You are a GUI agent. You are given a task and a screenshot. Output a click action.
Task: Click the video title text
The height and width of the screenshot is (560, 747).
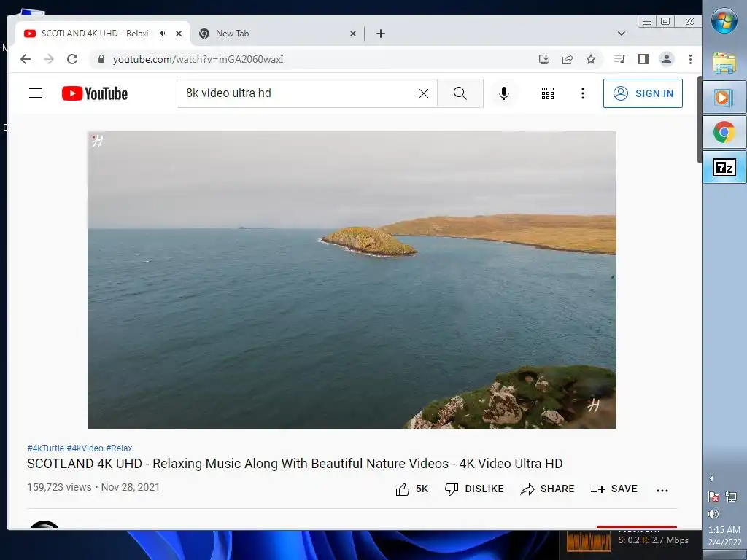pos(295,464)
